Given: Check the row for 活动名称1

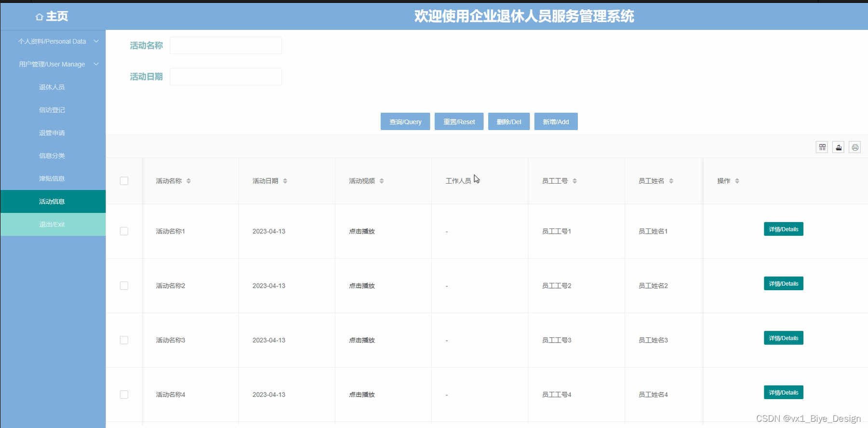Looking at the screenshot, I should (x=124, y=231).
